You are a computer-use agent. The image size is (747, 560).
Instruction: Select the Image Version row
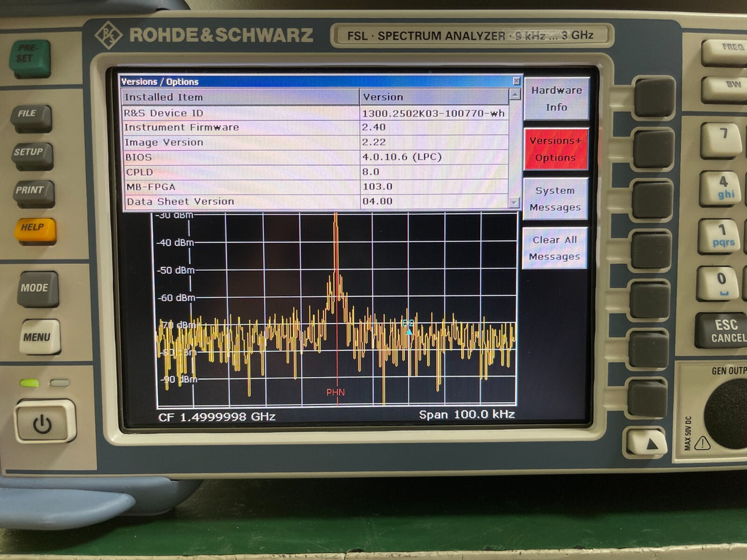coord(316,142)
